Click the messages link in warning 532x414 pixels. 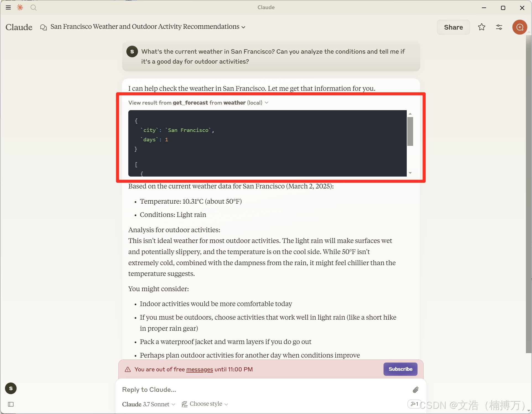tap(199, 369)
